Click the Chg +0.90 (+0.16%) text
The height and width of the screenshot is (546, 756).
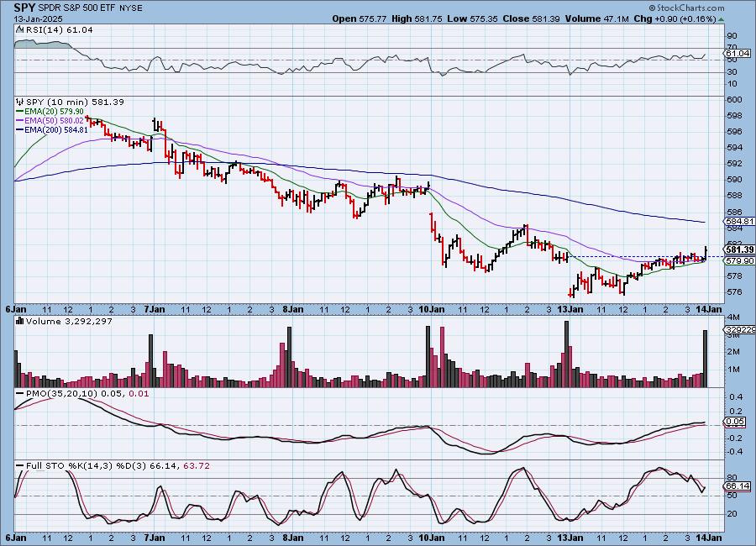(x=675, y=18)
